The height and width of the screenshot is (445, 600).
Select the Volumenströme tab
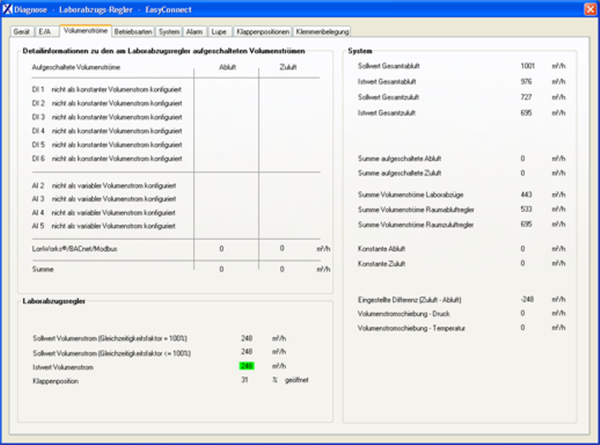click(x=85, y=32)
